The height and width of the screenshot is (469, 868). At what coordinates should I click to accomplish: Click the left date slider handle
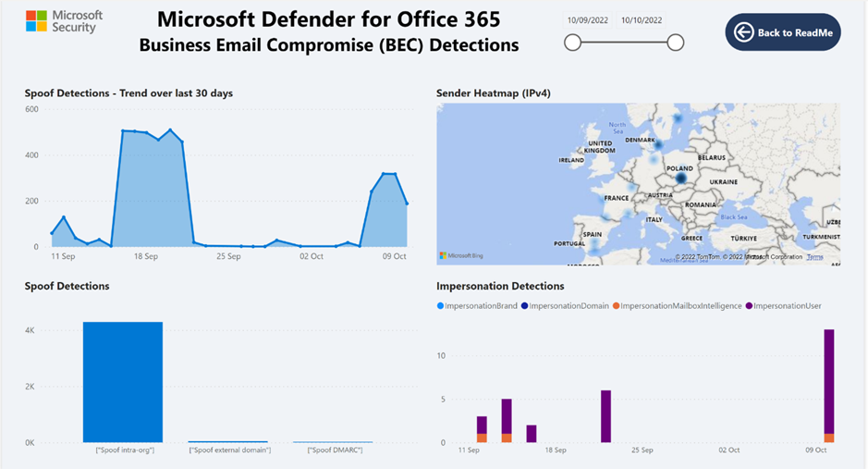(x=572, y=43)
